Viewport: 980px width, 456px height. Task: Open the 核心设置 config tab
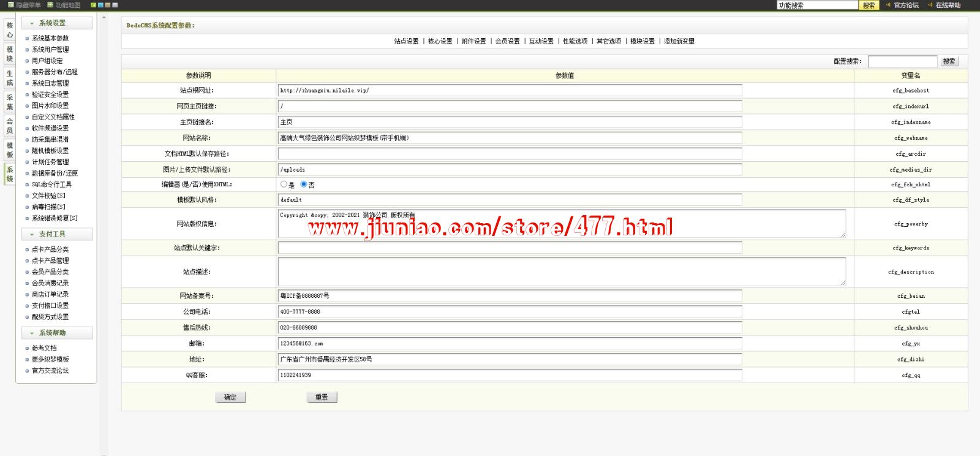440,41
